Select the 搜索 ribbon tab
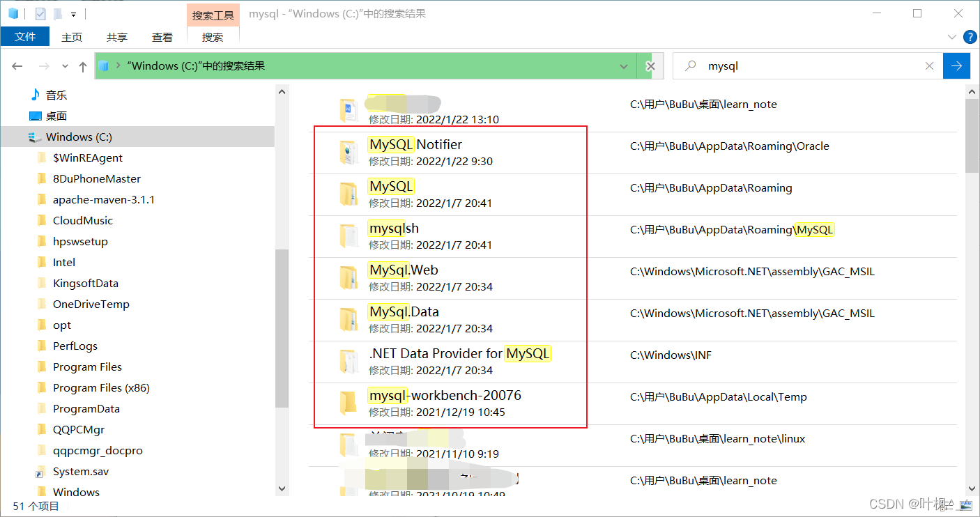This screenshot has width=980, height=517. coord(213,37)
